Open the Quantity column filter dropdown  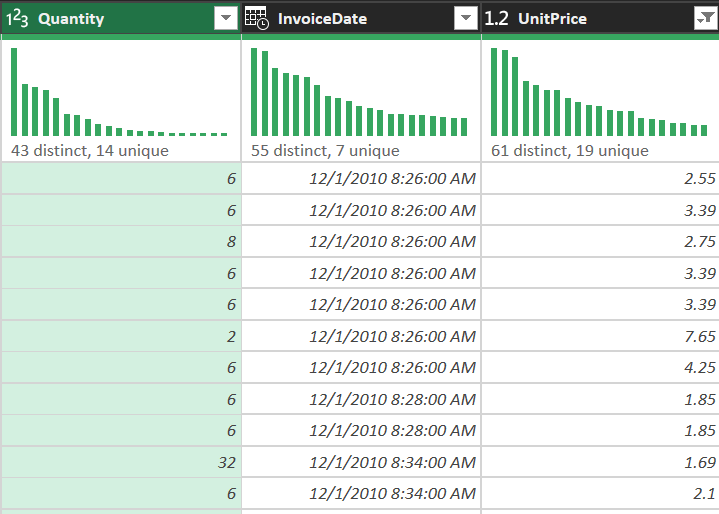pyautogui.click(x=226, y=19)
